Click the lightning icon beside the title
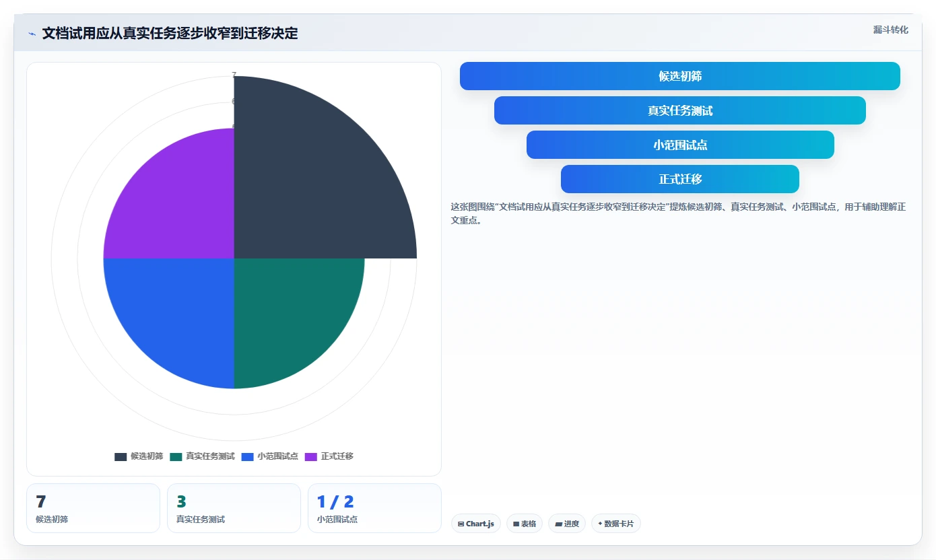The image size is (936, 560). click(x=32, y=34)
